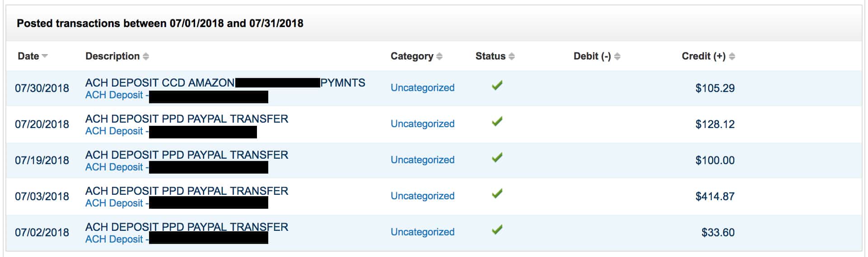Click the Credit (+) column sort icon
The width and height of the screenshot is (868, 257).
(x=732, y=56)
